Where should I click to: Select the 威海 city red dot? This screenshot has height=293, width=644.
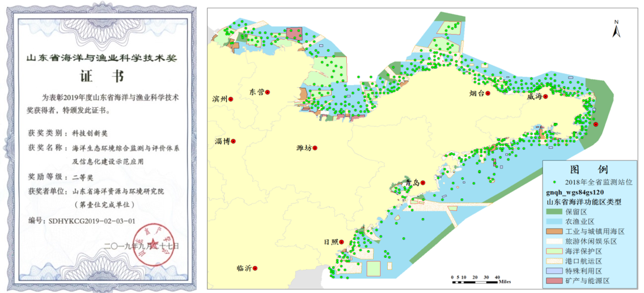point(545,96)
